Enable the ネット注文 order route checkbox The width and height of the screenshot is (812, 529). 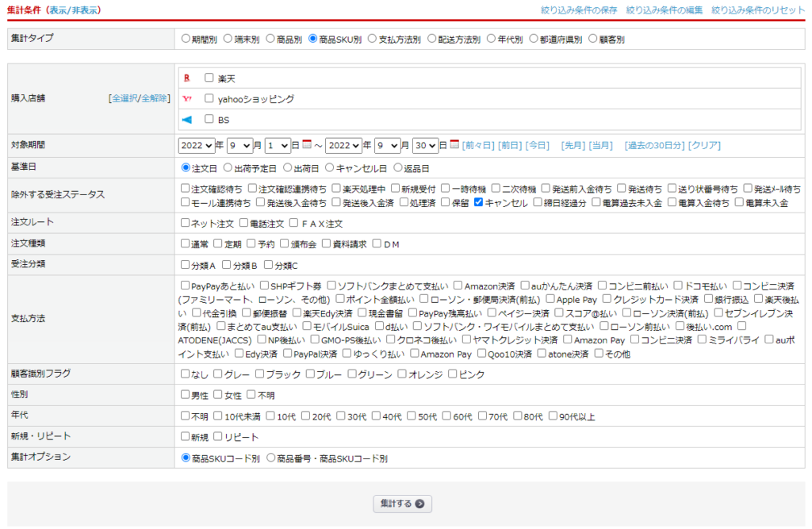click(186, 224)
